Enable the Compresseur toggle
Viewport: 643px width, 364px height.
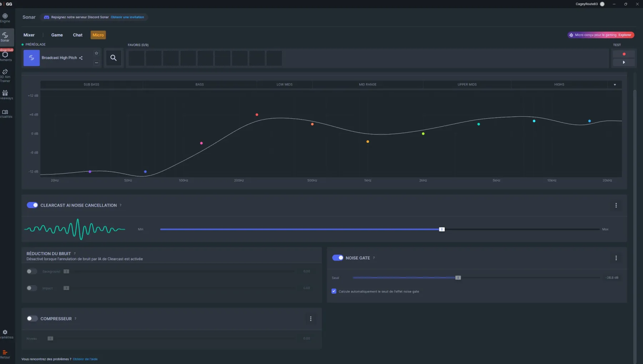32,319
